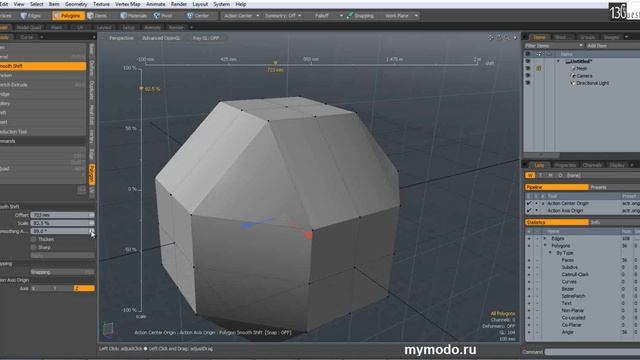Click the Mesh item icon
The width and height of the screenshot is (640, 360).
(x=573, y=69)
